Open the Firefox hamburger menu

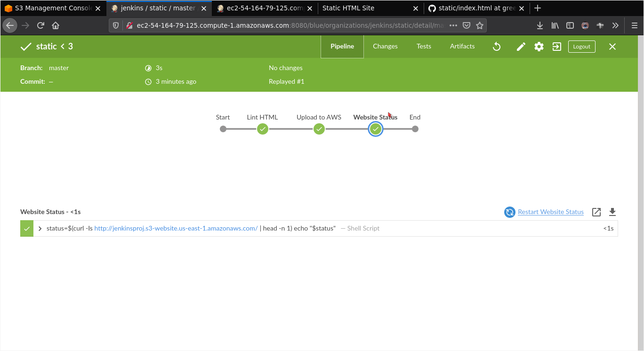pos(634,25)
